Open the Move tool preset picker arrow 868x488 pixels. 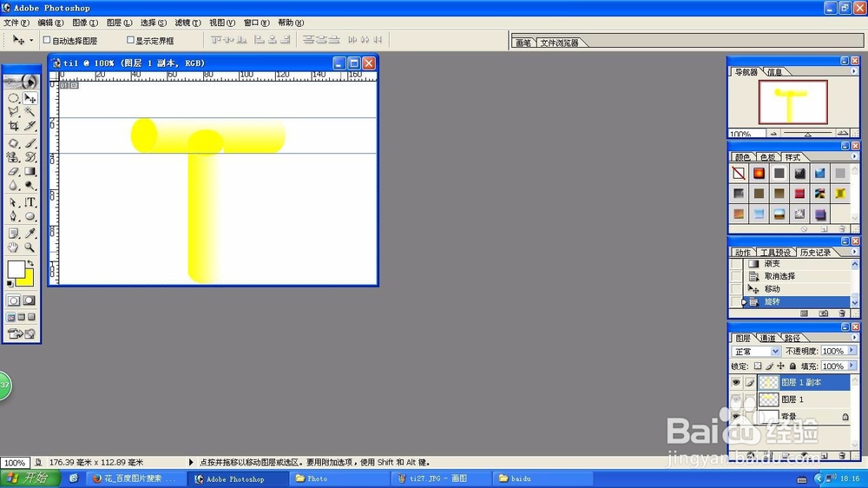31,41
